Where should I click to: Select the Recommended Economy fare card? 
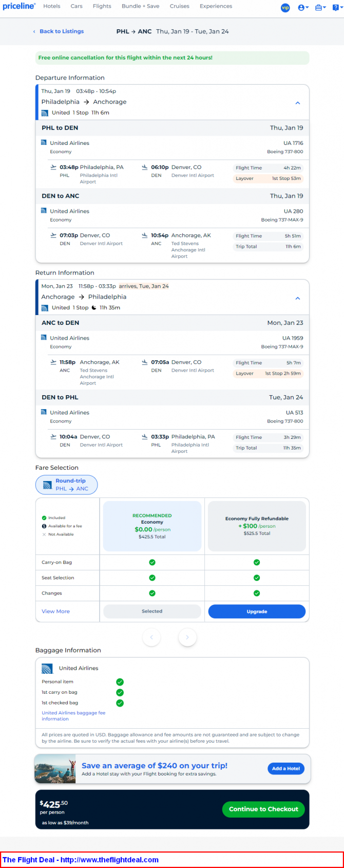152,526
